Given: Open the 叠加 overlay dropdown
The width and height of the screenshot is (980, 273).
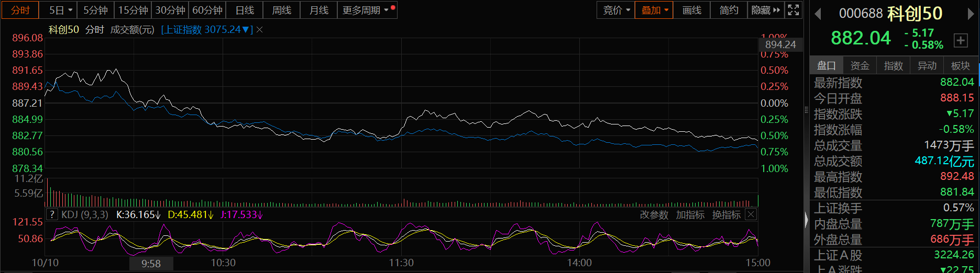Looking at the screenshot, I should point(654,10).
